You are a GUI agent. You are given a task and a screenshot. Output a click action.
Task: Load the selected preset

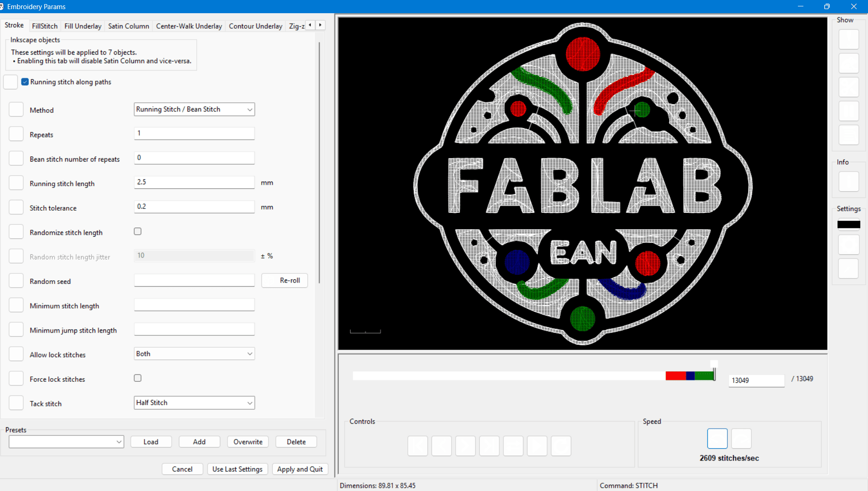tap(151, 442)
